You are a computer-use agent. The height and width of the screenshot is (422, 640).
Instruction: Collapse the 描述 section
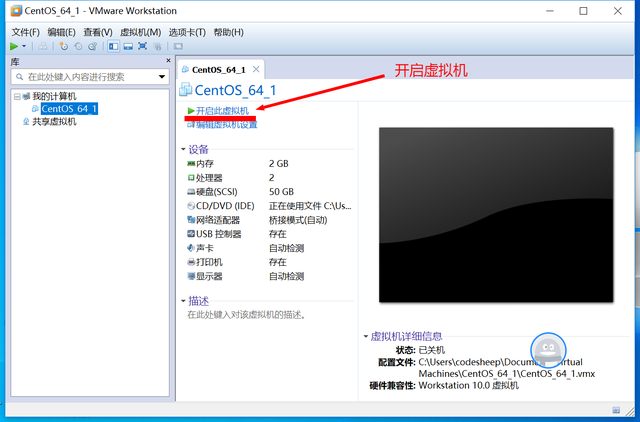pos(183,301)
